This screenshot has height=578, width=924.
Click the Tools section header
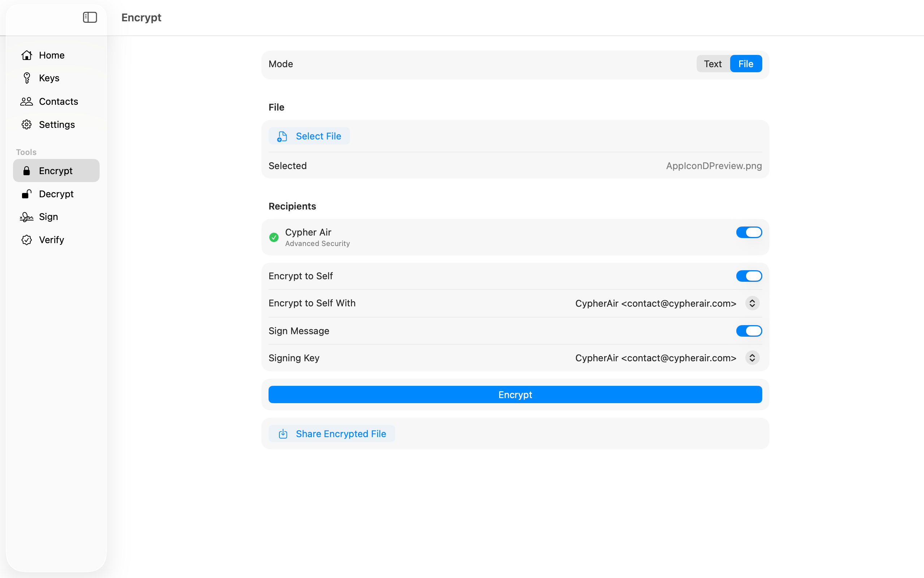point(26,152)
